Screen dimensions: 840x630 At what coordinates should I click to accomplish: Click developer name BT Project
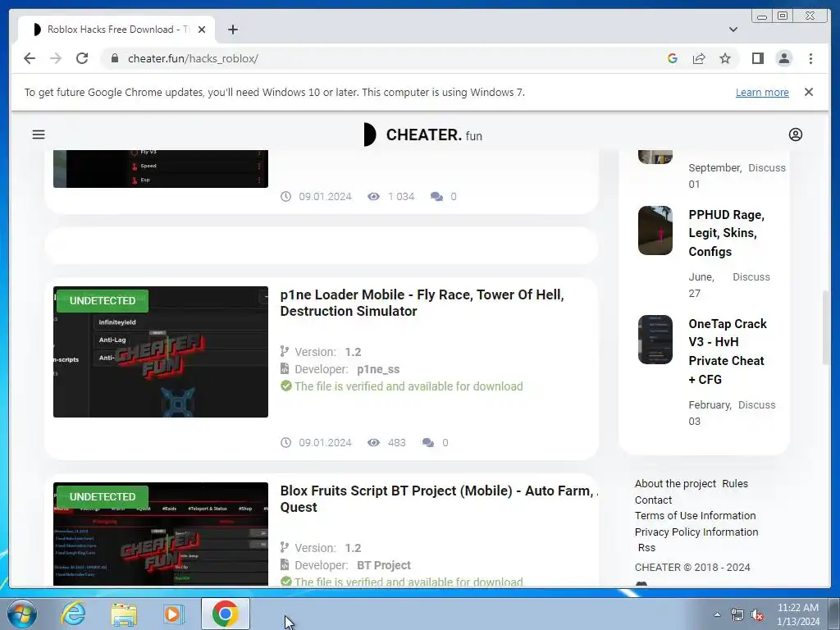pyautogui.click(x=384, y=565)
